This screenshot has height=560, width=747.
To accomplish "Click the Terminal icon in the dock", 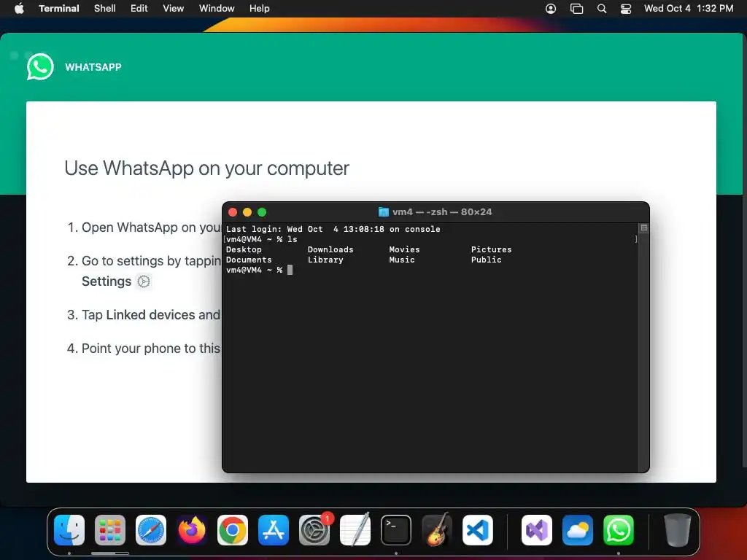I will pos(396,530).
